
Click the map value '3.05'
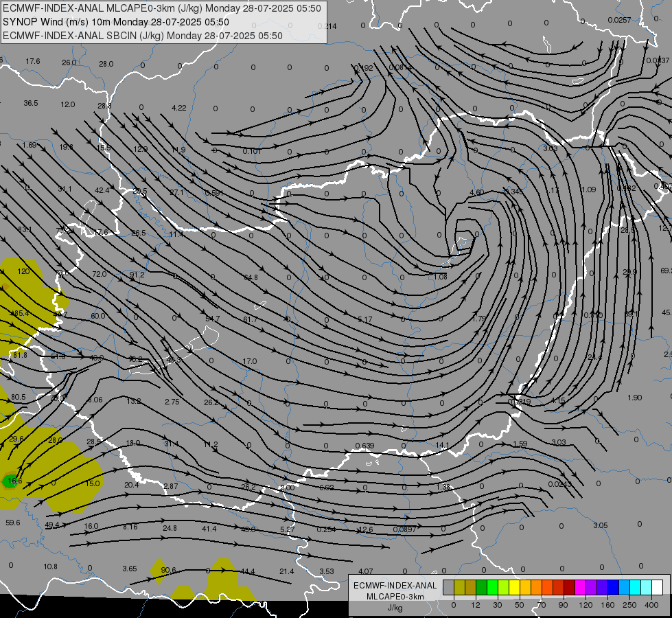click(601, 525)
